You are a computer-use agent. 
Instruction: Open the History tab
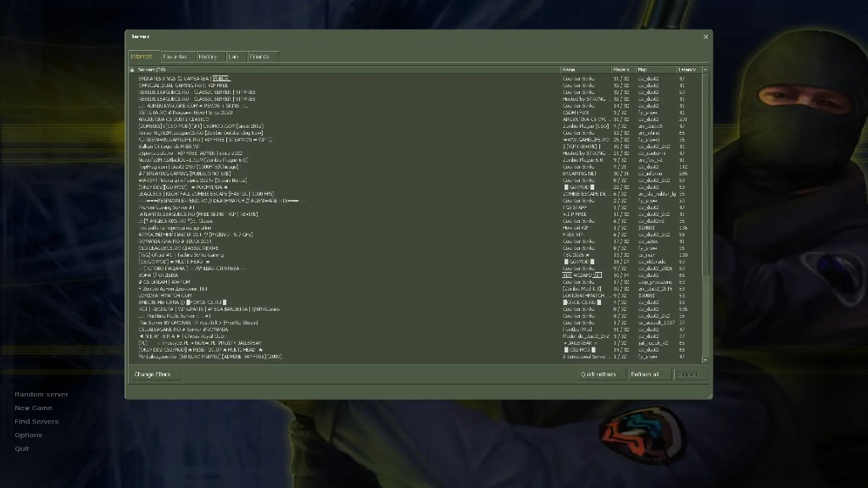tap(211, 57)
